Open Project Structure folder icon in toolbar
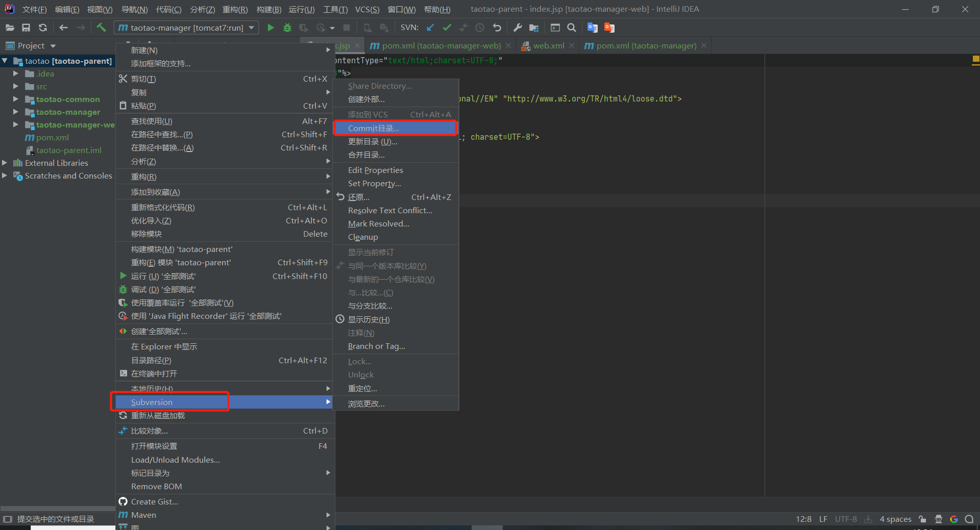 pos(534,28)
